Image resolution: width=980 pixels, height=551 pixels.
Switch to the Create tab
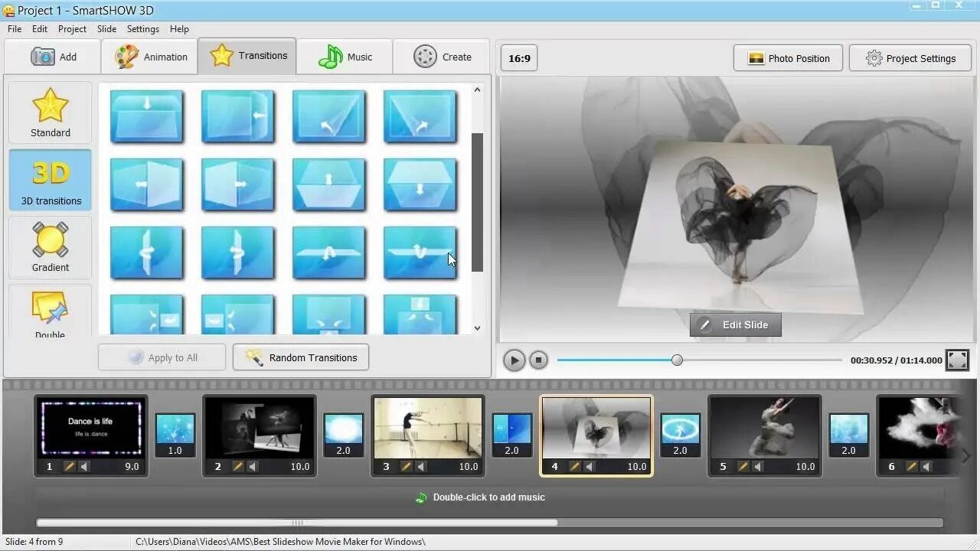coord(442,57)
